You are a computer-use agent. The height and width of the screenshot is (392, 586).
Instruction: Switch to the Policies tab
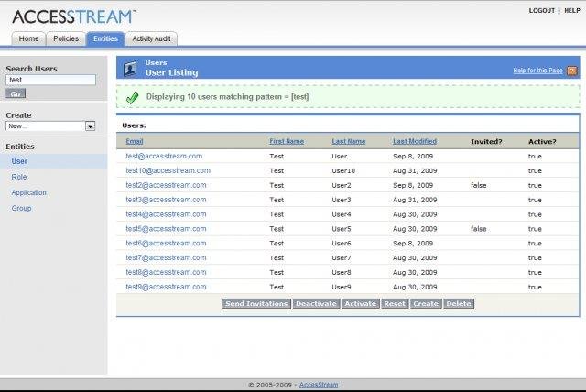[x=66, y=38]
